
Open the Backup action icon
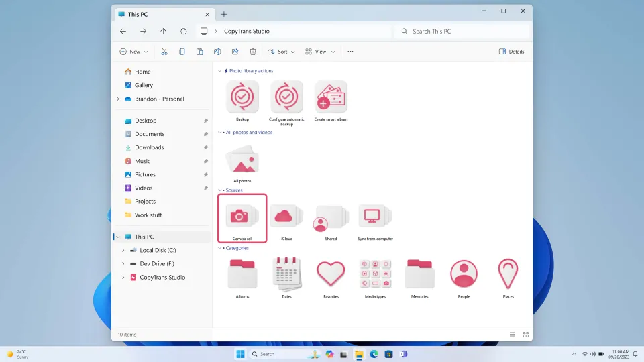click(x=242, y=97)
